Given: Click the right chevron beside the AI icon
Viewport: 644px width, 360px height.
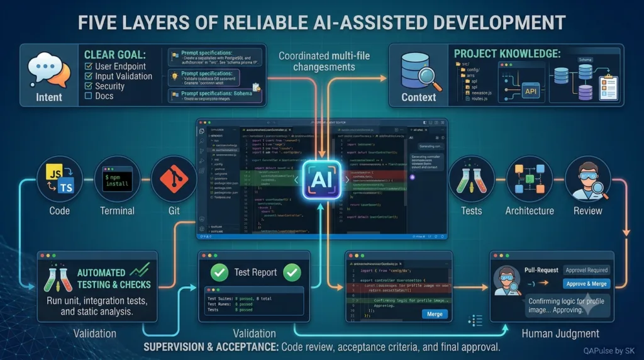Looking at the screenshot, I should pyautogui.click(x=347, y=179).
